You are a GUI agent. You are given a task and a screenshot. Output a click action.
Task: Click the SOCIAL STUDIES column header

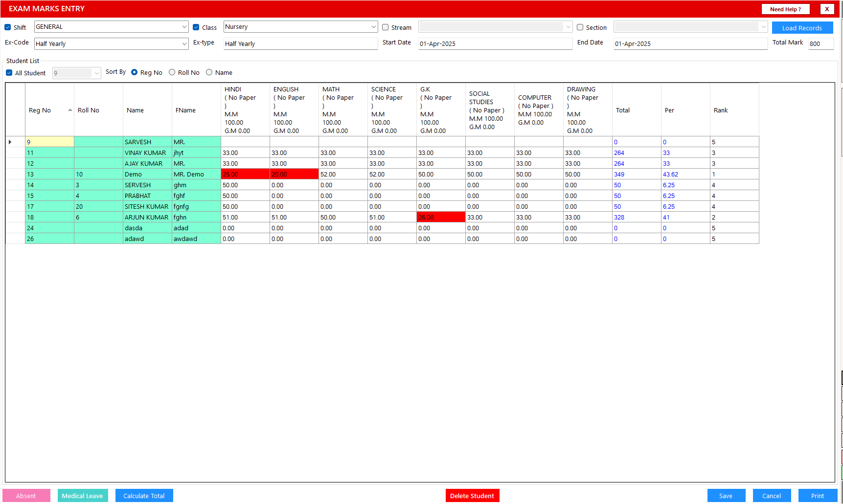(490, 110)
